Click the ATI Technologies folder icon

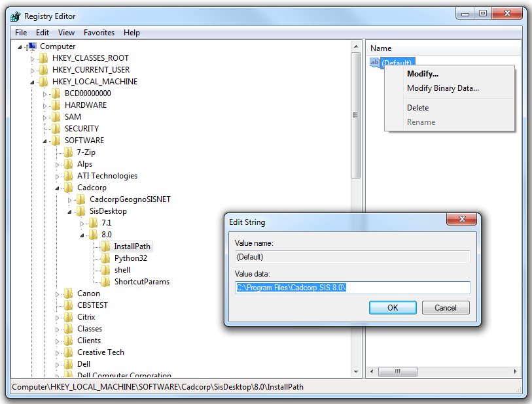pos(69,176)
